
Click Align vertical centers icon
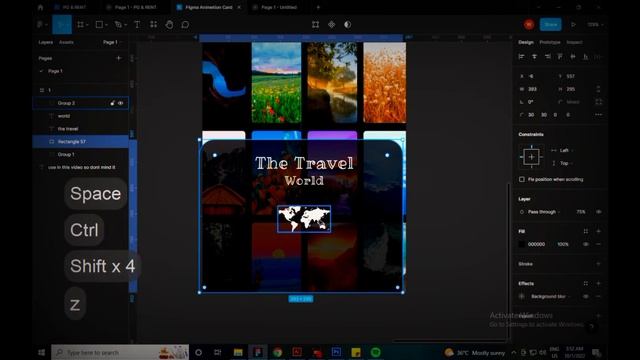pyautogui.click(x=573, y=57)
